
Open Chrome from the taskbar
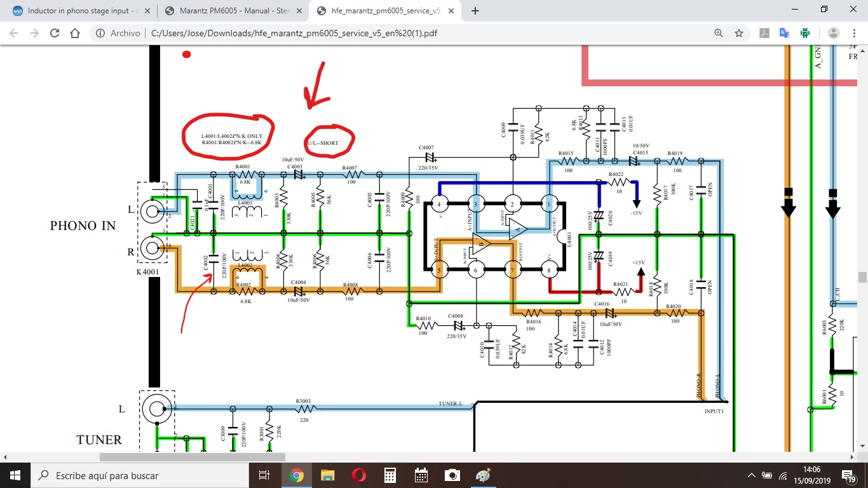coord(296,475)
